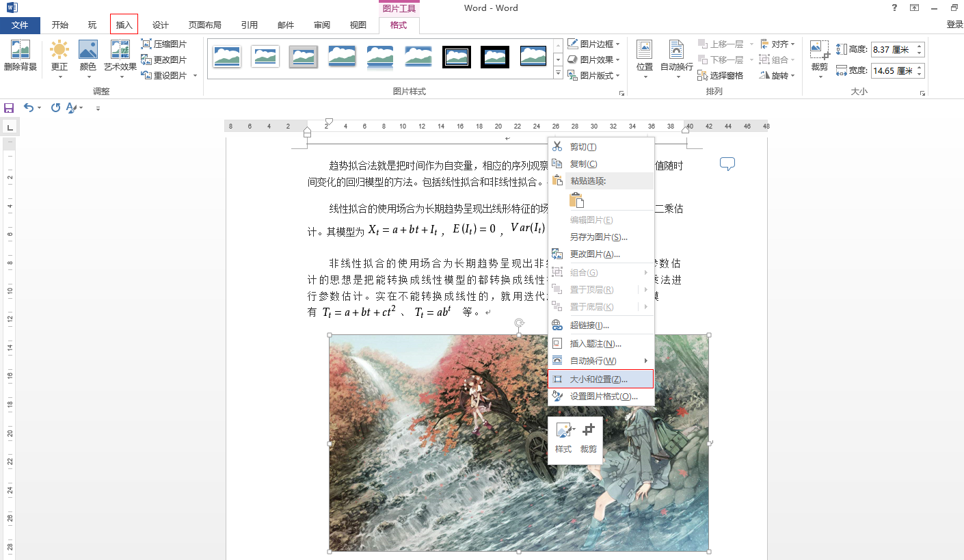This screenshot has height=560, width=964.
Task: Switch to the View (视图) tab
Action: tap(358, 25)
